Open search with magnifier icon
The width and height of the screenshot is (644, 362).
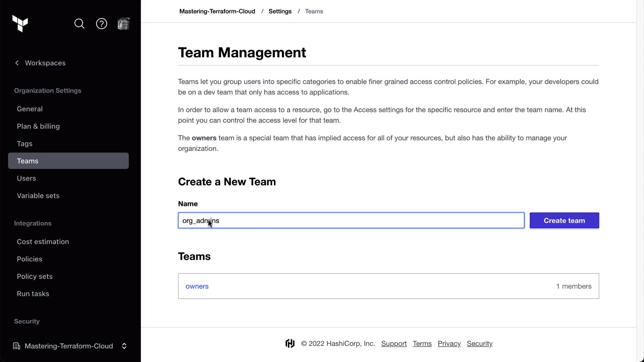point(79,24)
